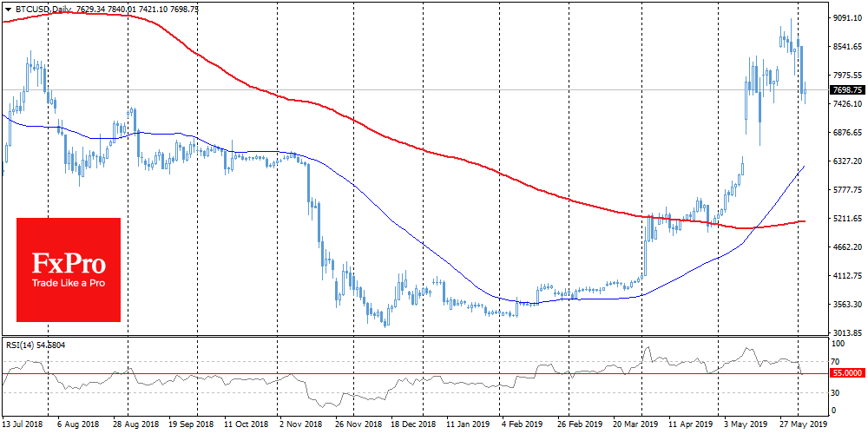This screenshot has height=434, width=868.
Task: Click the red 55.0000 RSI level tag
Action: pos(846,374)
